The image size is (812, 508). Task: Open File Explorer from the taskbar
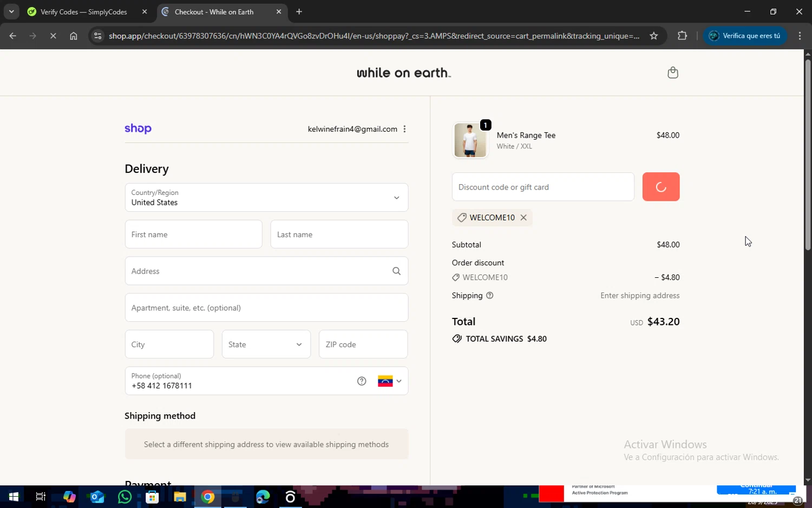tap(180, 497)
